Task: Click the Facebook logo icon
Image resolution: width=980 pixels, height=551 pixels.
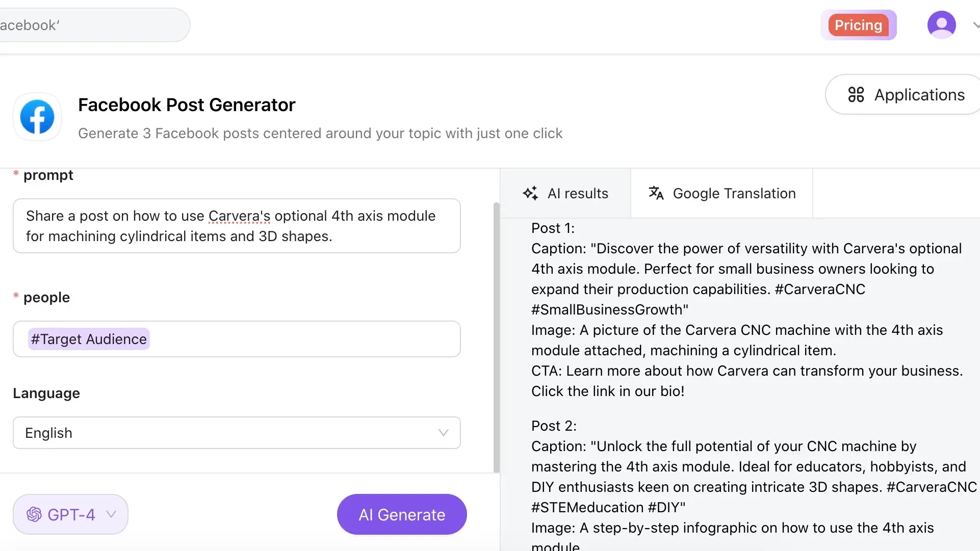Action: tap(37, 117)
